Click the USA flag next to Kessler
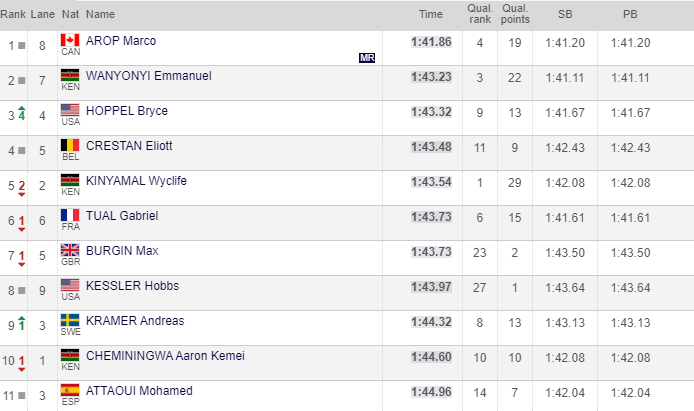 point(70,285)
